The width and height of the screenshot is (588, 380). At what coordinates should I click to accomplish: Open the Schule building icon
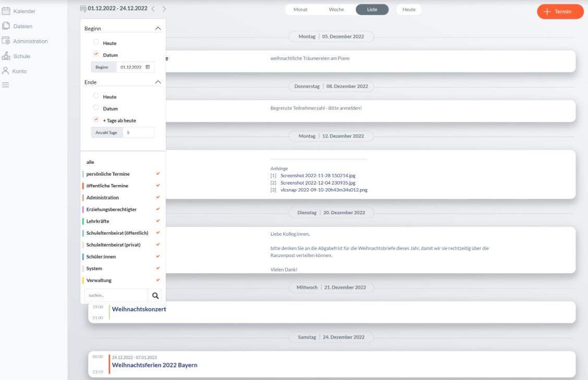(x=6, y=56)
